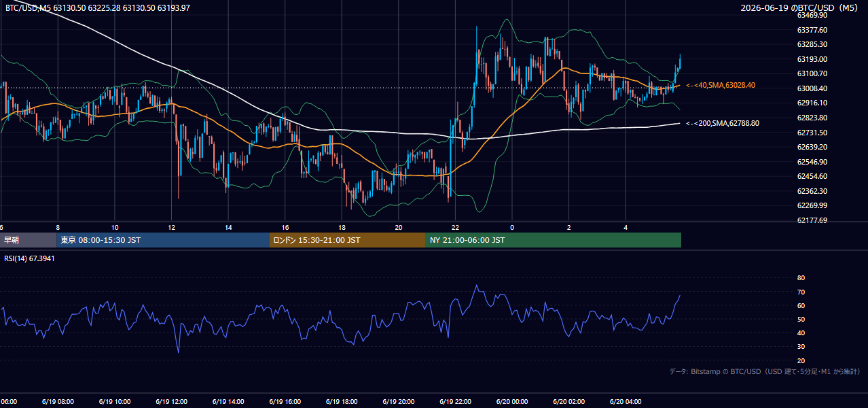Click price axis label 63193.00

[x=812, y=59]
